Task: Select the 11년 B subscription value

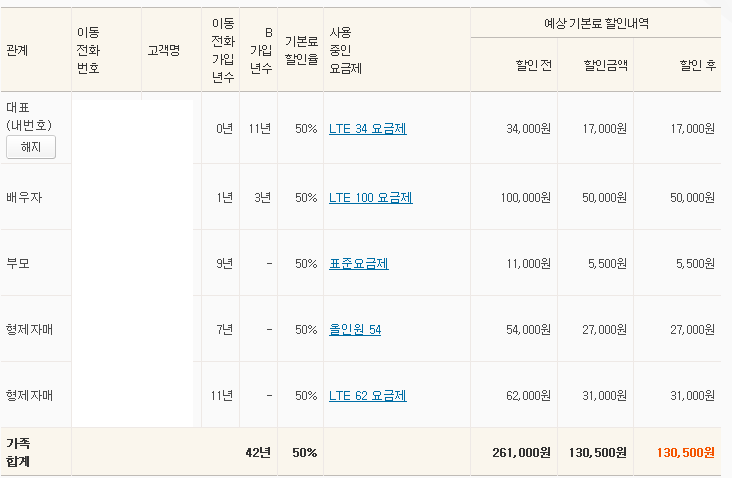Action: pyautogui.click(x=260, y=128)
